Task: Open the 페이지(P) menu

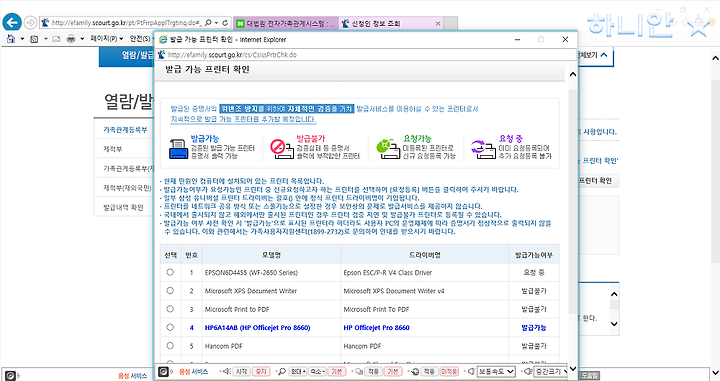Action: [x=107, y=39]
